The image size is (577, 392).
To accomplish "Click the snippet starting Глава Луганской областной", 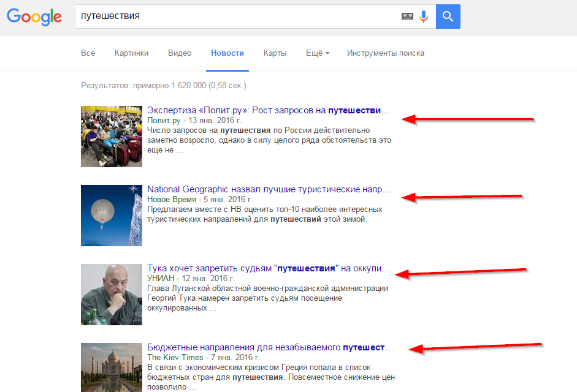I will click(268, 298).
